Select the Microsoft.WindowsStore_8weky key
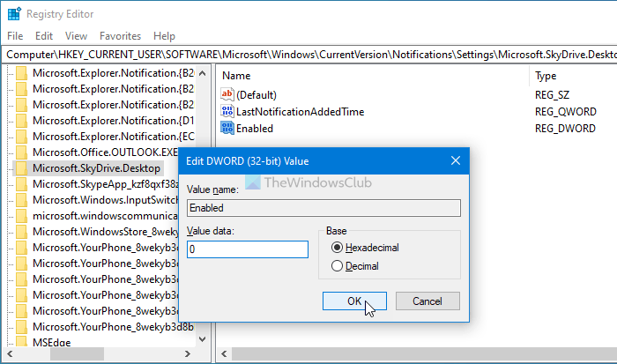617x364 pixels. [105, 232]
